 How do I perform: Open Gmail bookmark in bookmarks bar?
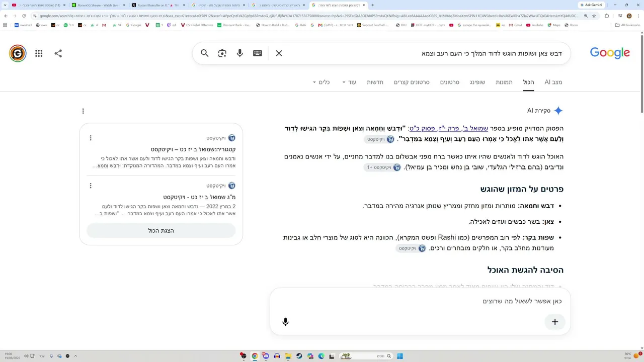515,25
